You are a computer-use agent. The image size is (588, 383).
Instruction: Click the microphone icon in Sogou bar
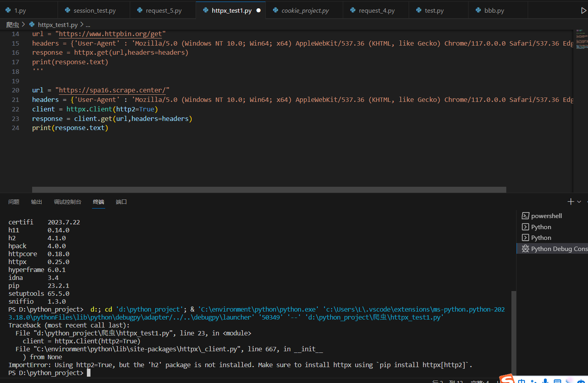[x=546, y=381]
